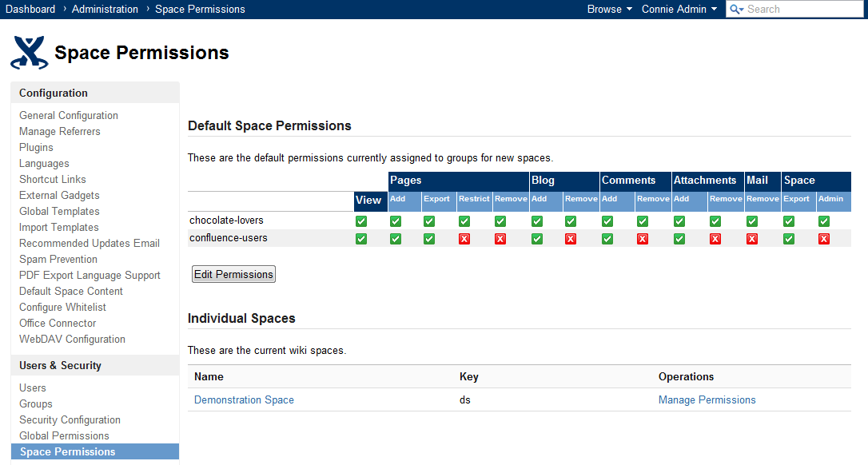Click confluence-users Pages Restrict red X icon
The height and width of the screenshot is (465, 868).
click(464, 239)
